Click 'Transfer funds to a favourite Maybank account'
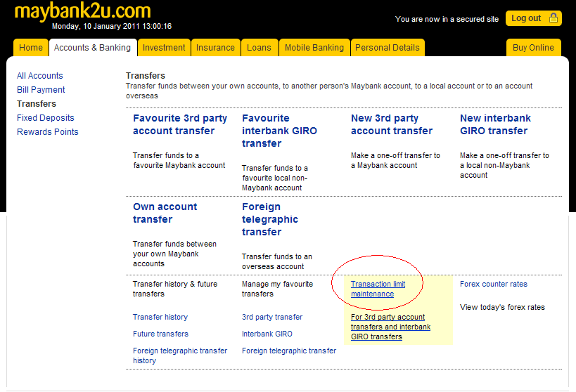Image resolution: width=576 pixels, height=392 pixels. [x=179, y=160]
